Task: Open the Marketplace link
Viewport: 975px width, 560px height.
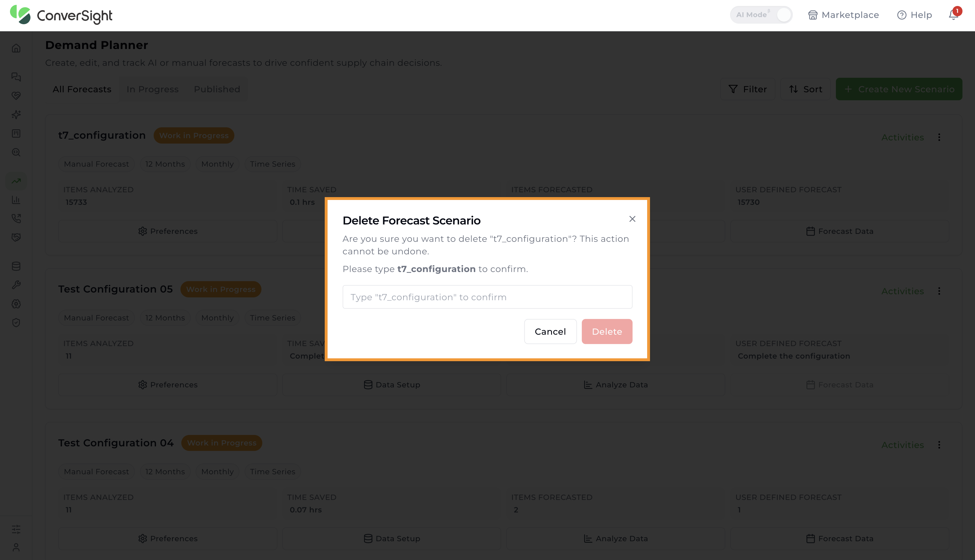Action: (843, 15)
